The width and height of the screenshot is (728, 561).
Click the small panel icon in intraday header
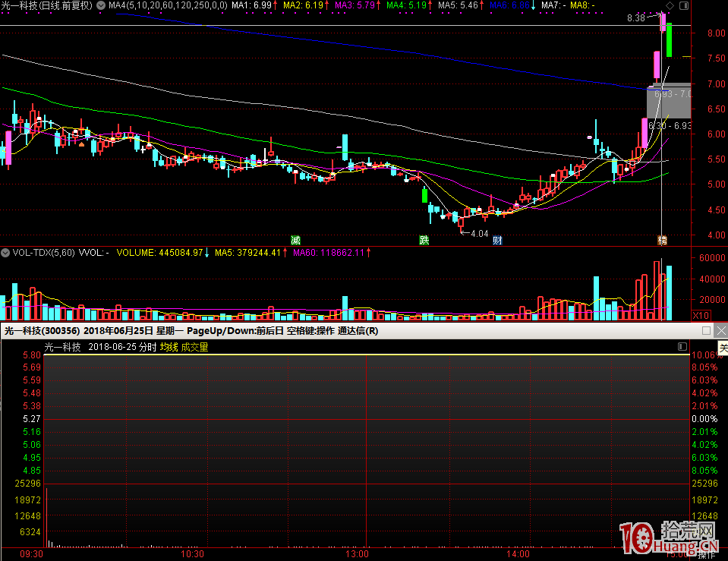[x=682, y=347]
